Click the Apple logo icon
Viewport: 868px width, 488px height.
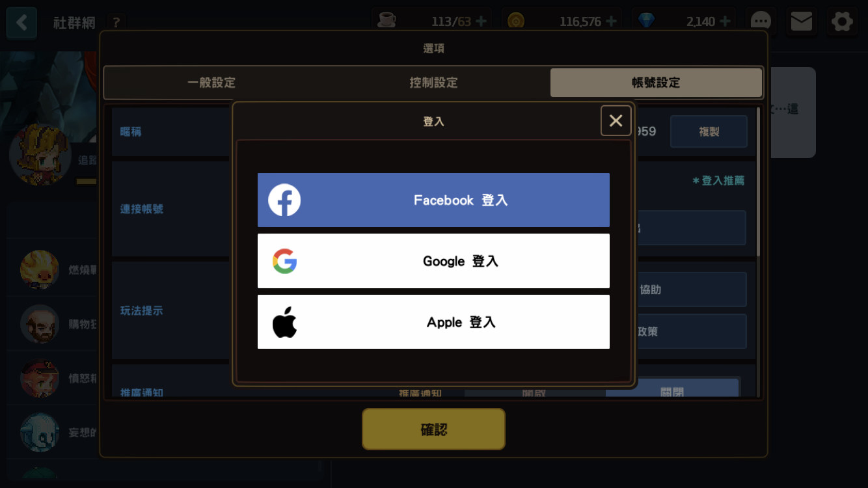point(284,322)
